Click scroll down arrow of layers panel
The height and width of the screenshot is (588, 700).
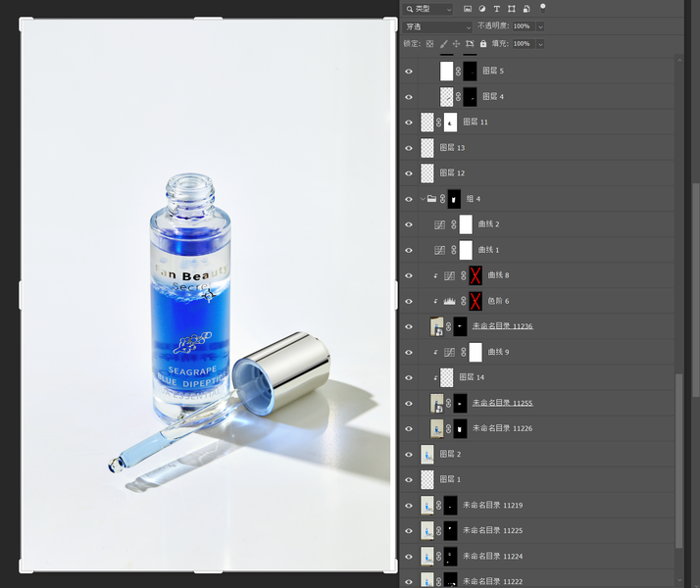(x=679, y=580)
